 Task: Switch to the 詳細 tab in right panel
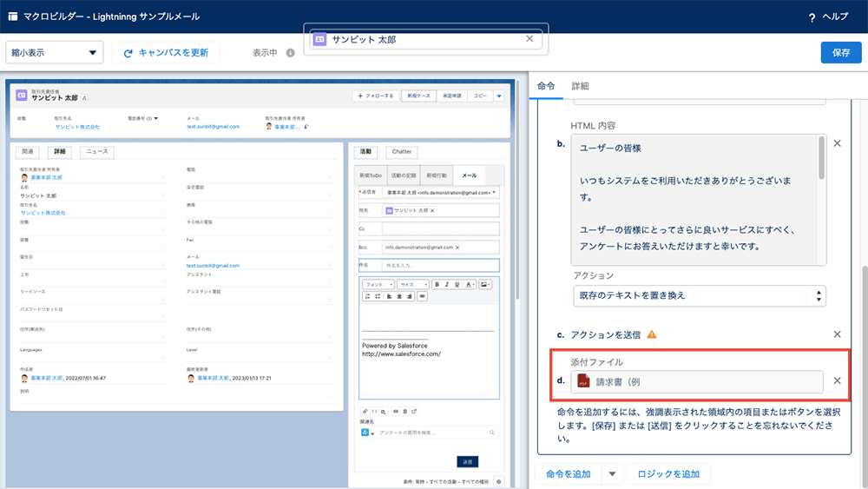coord(580,86)
